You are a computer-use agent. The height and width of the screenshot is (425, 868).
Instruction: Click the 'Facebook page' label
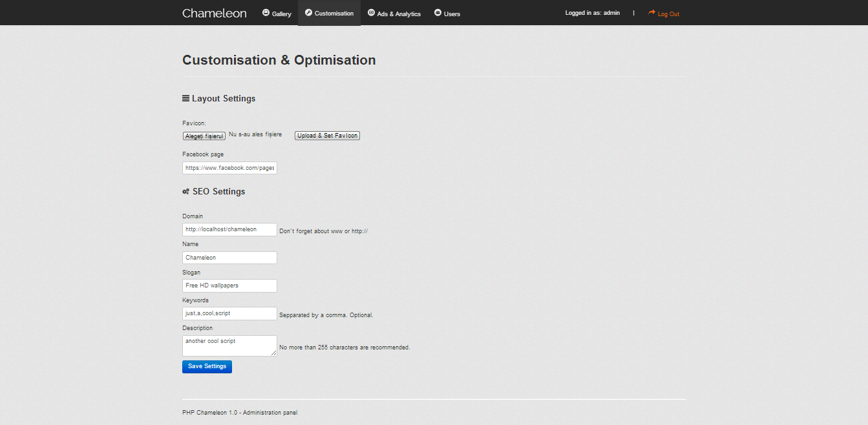(x=203, y=154)
